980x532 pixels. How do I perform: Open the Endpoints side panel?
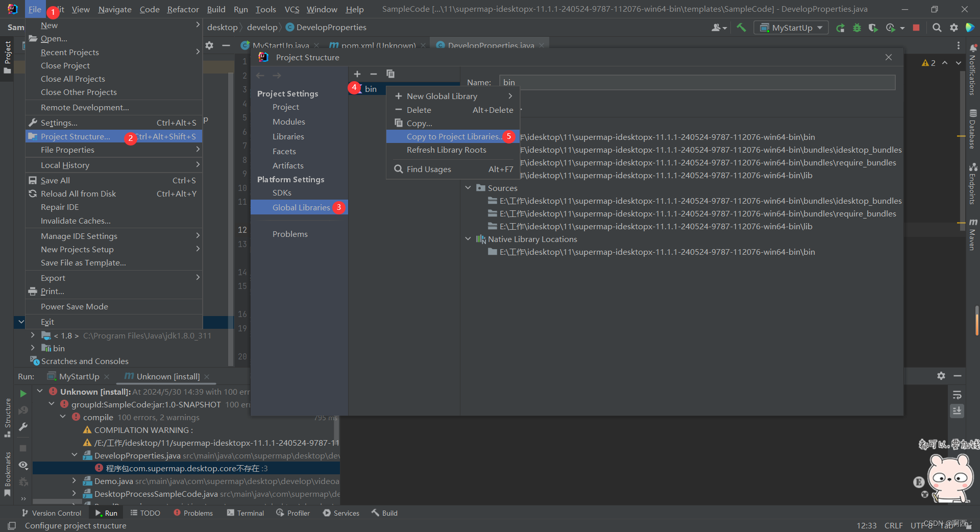coord(973,184)
